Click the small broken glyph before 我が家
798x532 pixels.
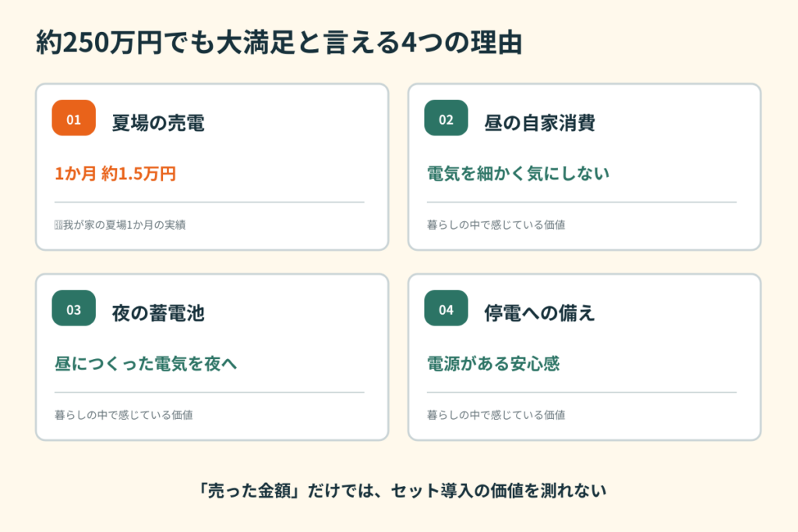point(58,225)
